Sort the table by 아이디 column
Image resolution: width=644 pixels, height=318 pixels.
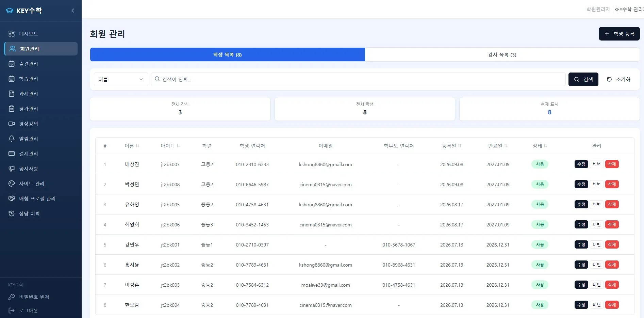tap(170, 146)
